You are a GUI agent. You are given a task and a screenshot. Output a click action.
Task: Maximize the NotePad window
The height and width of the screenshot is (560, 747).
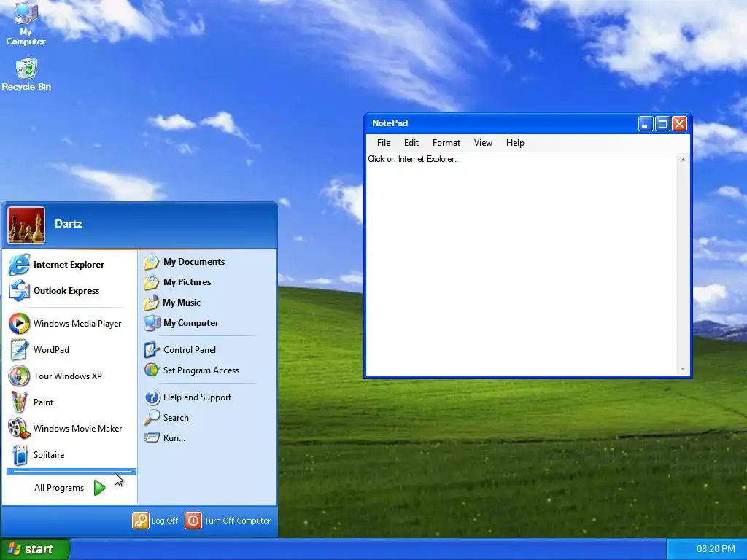(x=662, y=124)
